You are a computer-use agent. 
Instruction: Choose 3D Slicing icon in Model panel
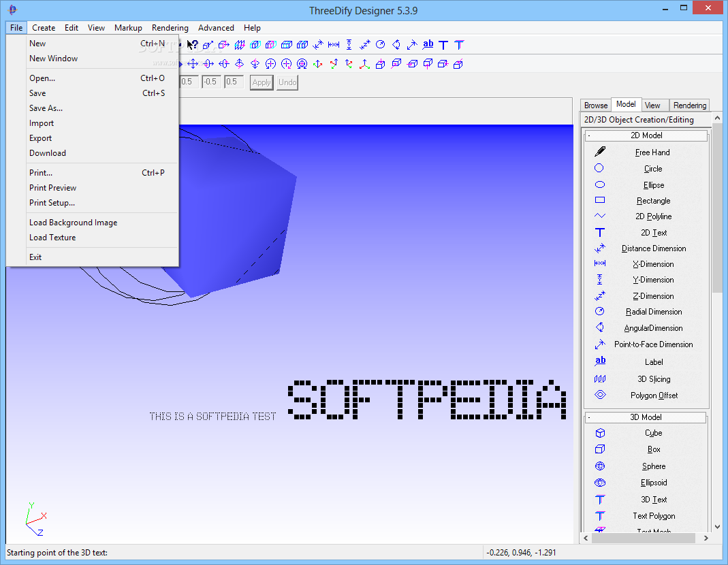tap(600, 379)
